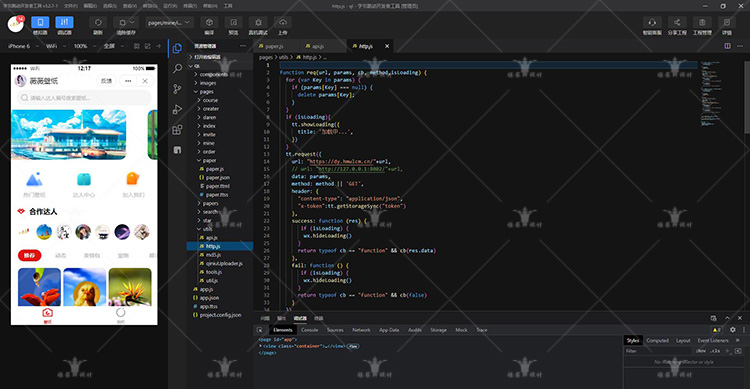Click the preview icon in the toolbar

233,22
